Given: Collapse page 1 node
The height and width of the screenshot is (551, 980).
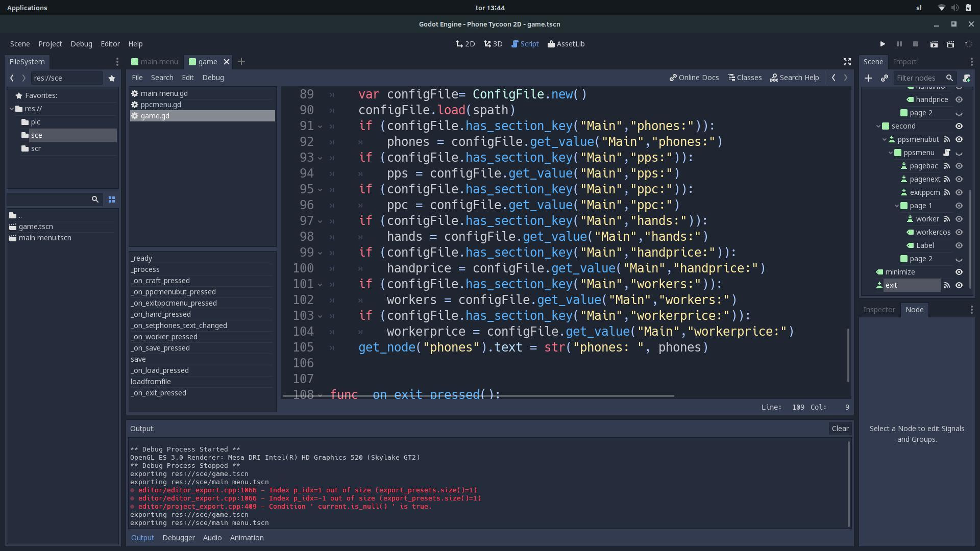Looking at the screenshot, I should coord(897,206).
